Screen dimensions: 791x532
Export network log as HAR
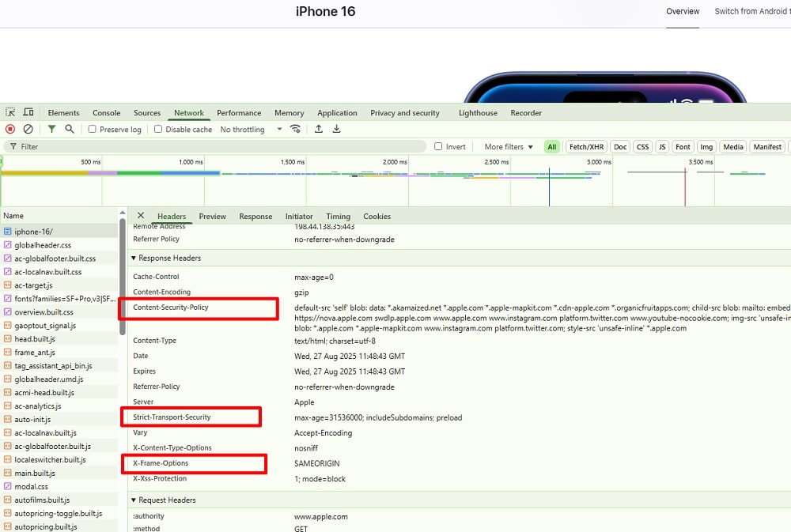pyautogui.click(x=335, y=129)
